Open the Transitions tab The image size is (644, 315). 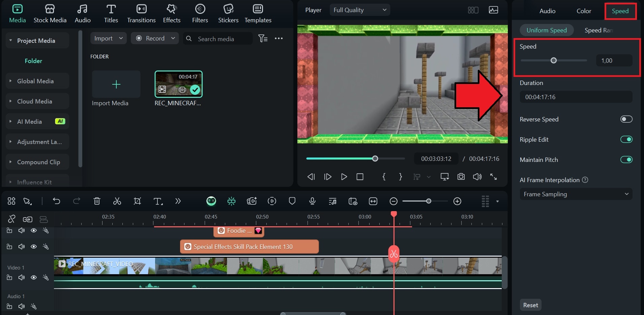(x=141, y=13)
